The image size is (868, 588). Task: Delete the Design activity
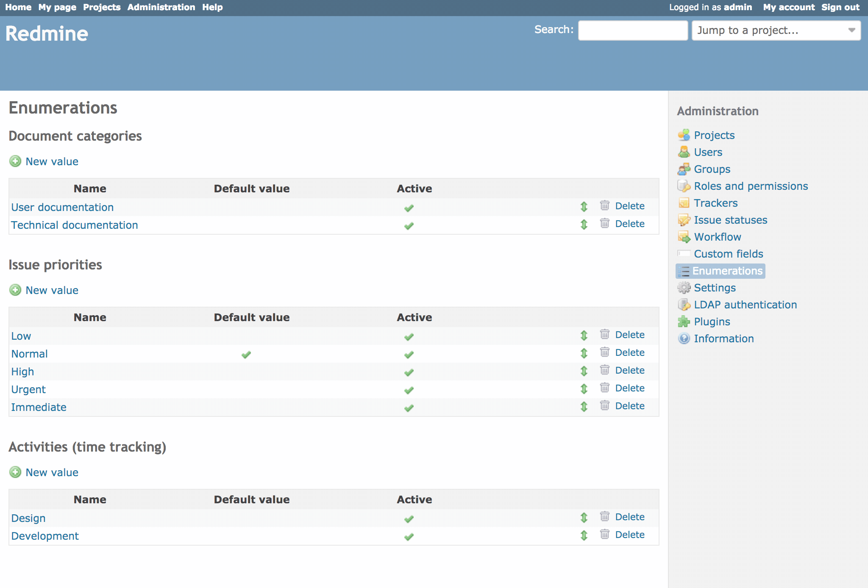click(x=630, y=517)
